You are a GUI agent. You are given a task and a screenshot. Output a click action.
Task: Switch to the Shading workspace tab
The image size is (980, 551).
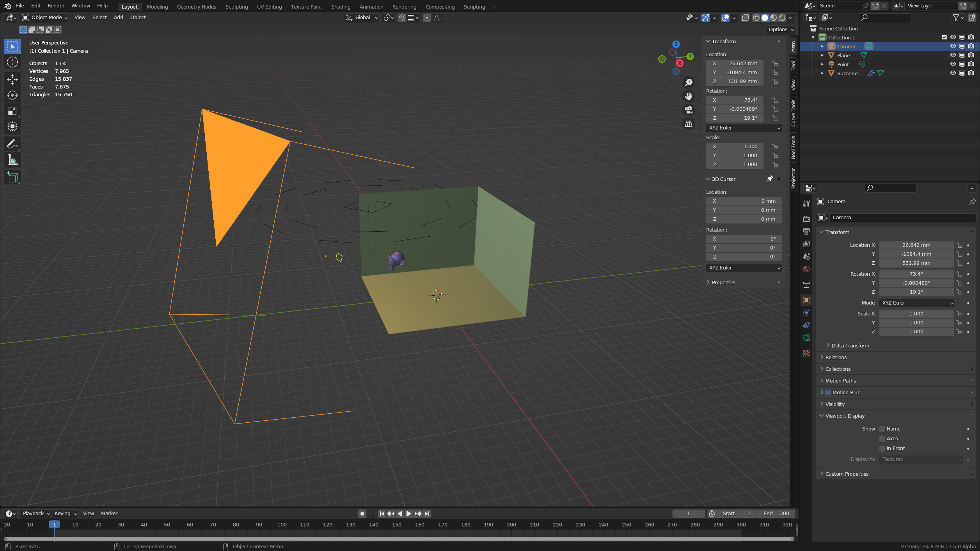(341, 7)
